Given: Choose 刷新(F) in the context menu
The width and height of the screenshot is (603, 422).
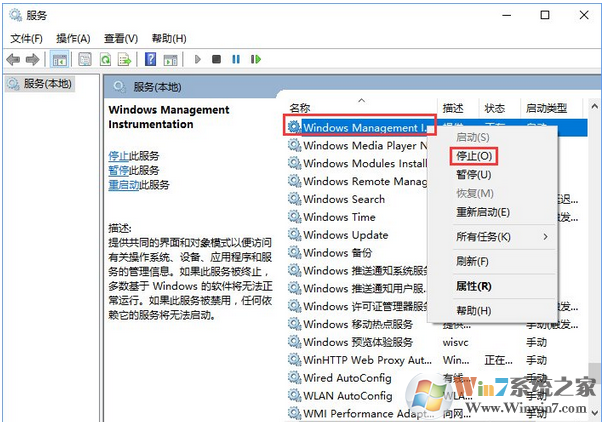Looking at the screenshot, I should pos(472,262).
